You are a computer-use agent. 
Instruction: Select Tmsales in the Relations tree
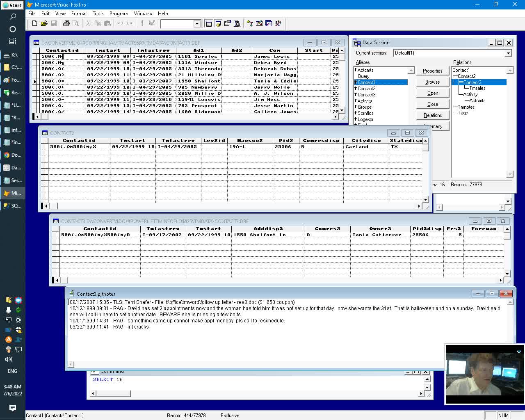[477, 88]
